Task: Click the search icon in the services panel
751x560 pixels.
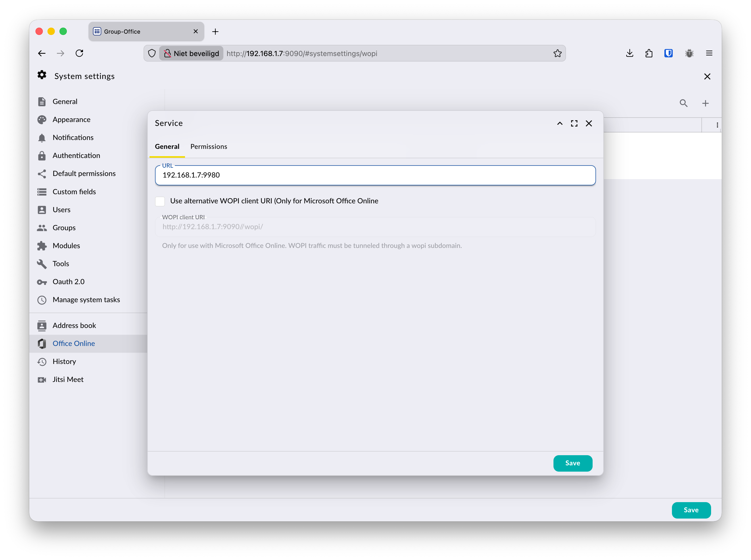Action: tap(684, 103)
